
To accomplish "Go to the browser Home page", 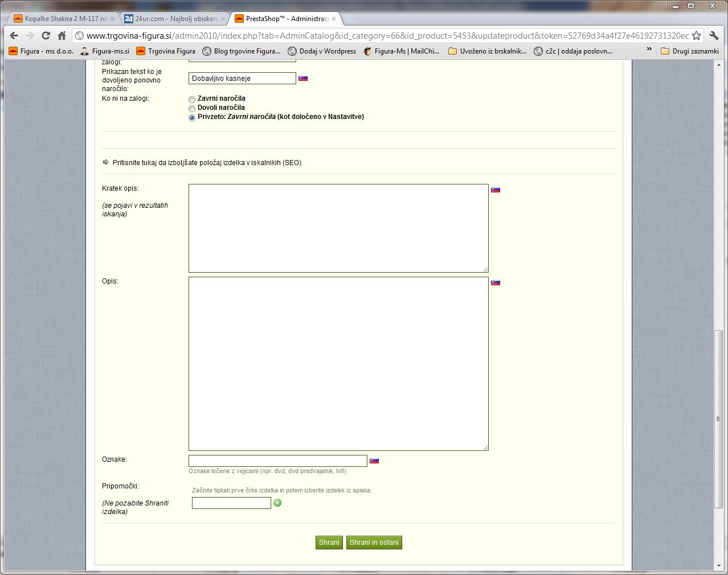I will click(62, 35).
